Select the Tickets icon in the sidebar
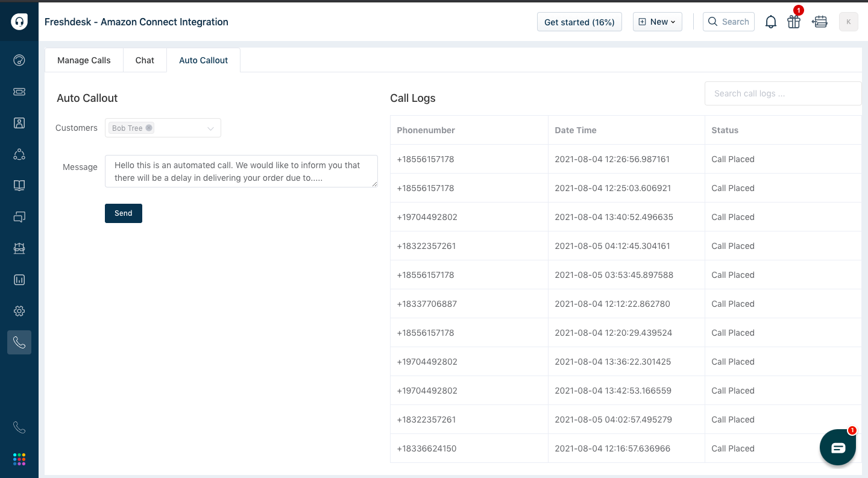This screenshot has width=868, height=478. click(19, 92)
